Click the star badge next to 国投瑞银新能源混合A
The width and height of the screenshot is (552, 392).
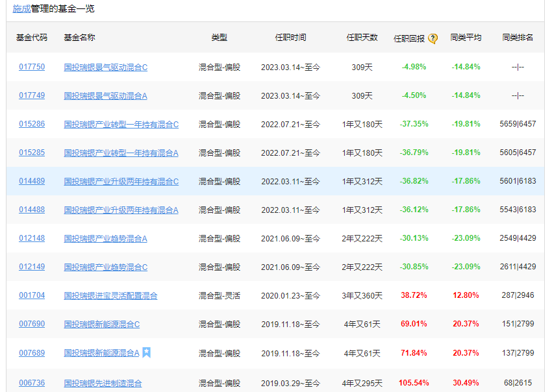click(x=147, y=352)
